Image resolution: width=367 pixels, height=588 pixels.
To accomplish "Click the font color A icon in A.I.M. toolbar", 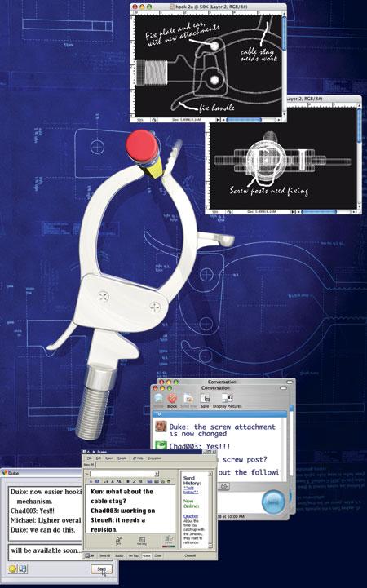I will tap(91, 481).
